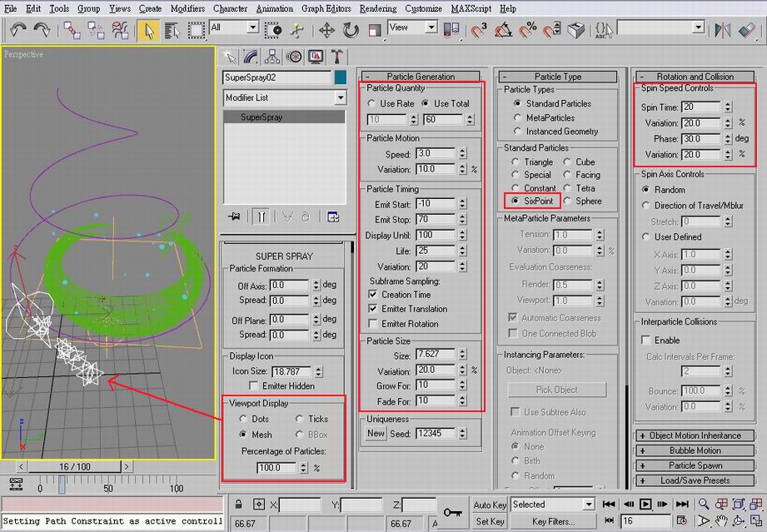Click the New seed button
The width and height of the screenshot is (767, 532).
376,433
